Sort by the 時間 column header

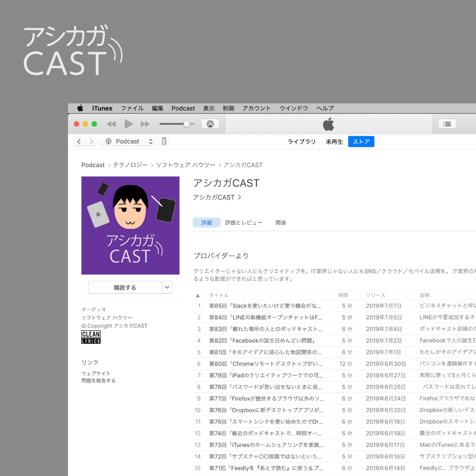343,295
